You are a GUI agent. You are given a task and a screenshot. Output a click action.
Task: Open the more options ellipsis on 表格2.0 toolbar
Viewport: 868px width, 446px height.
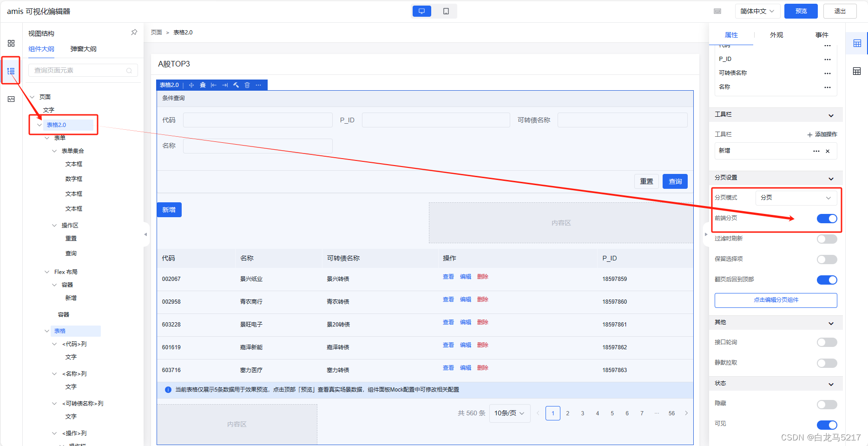258,85
